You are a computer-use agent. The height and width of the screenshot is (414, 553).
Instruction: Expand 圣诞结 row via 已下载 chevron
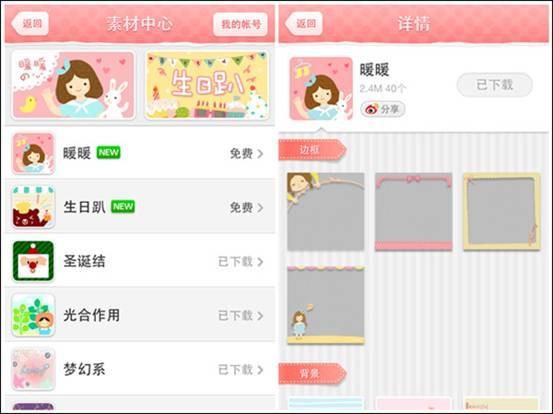260,262
